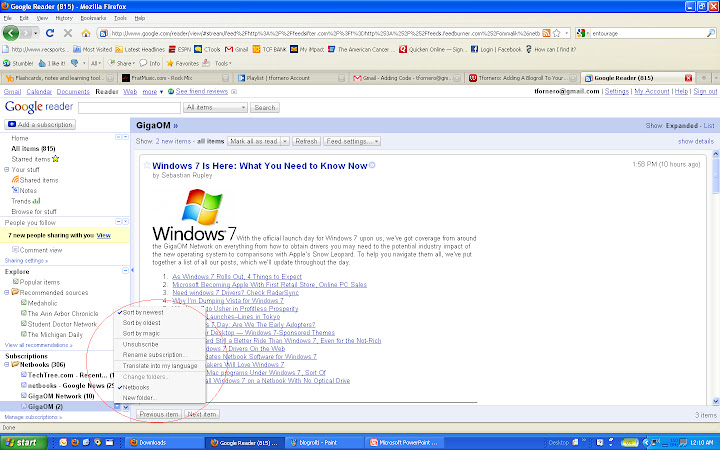Switch to the Gmail - Adding Code tab

[x=406, y=78]
